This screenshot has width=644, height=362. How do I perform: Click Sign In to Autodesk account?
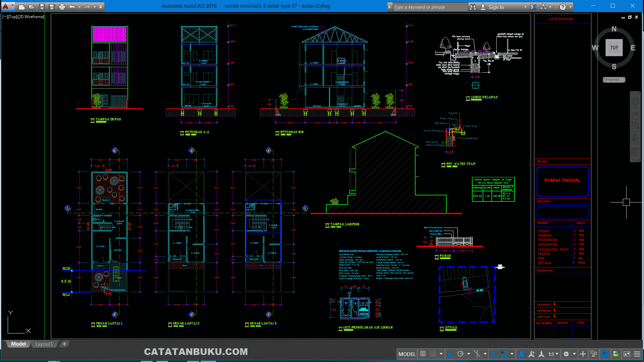(x=492, y=7)
